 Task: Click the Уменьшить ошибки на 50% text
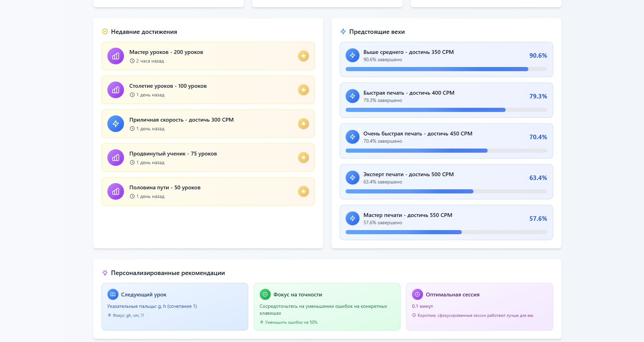(291, 322)
